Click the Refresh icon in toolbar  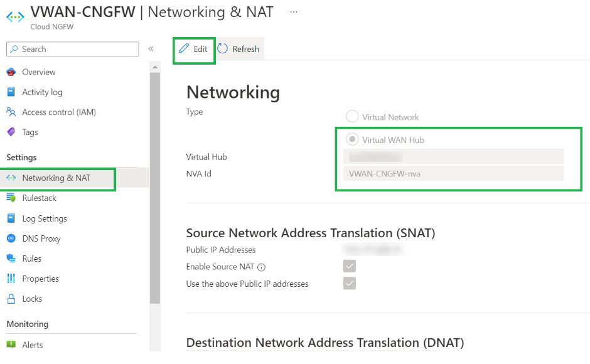pyautogui.click(x=223, y=49)
